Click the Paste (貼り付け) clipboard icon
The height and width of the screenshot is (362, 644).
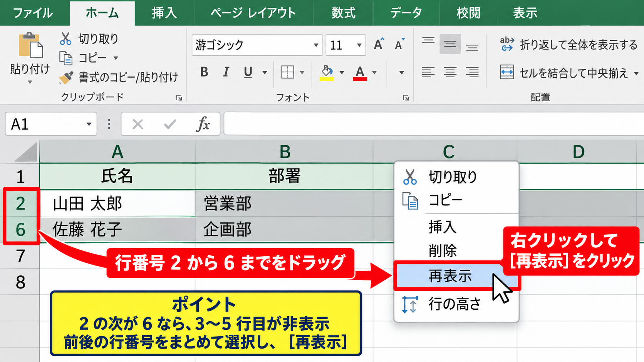[30, 45]
